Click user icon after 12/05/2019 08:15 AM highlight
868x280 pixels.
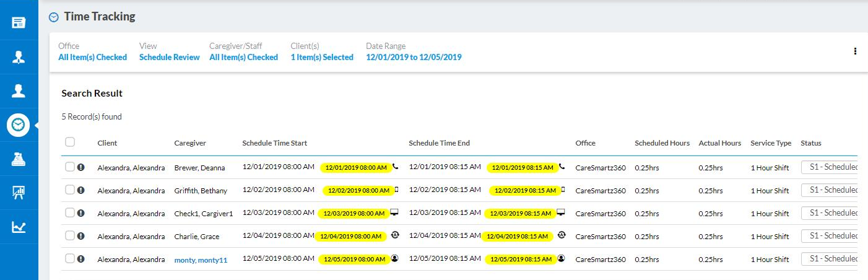[562, 258]
